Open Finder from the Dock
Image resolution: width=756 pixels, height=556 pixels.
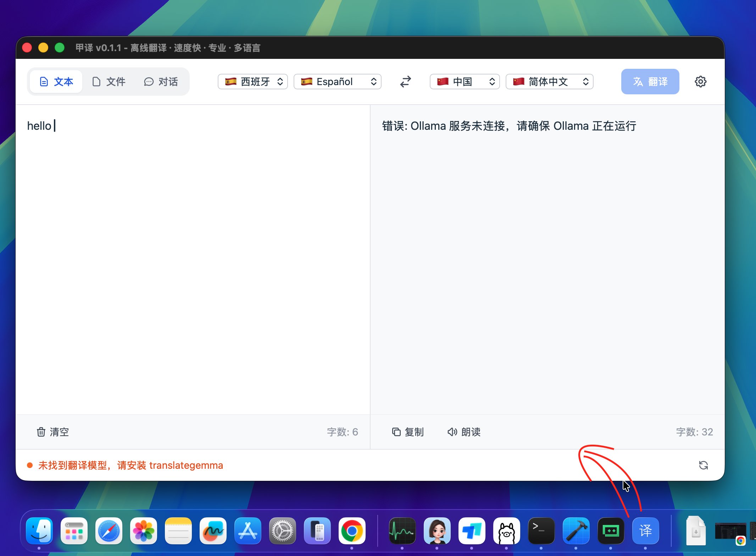(x=39, y=531)
